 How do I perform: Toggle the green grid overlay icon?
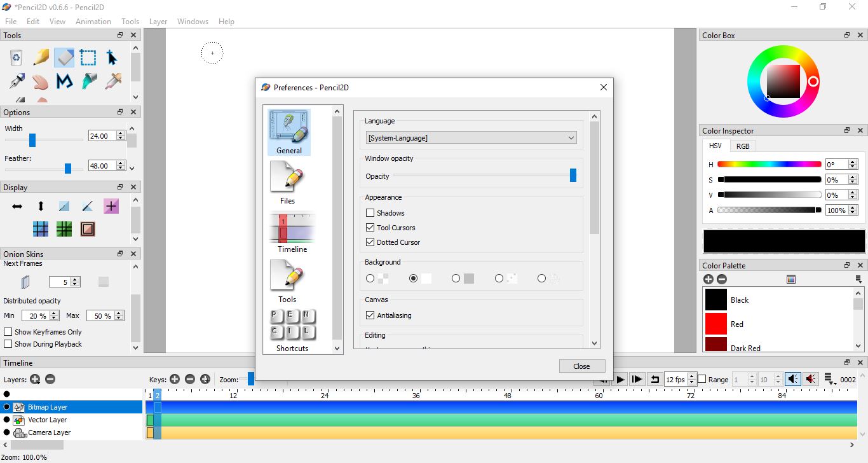[64, 229]
